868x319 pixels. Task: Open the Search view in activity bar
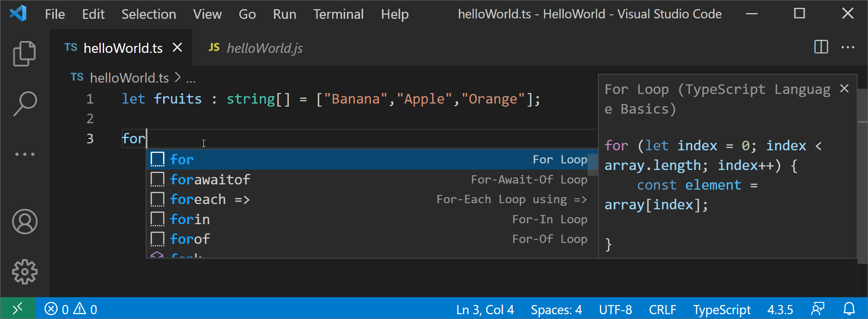[x=24, y=104]
